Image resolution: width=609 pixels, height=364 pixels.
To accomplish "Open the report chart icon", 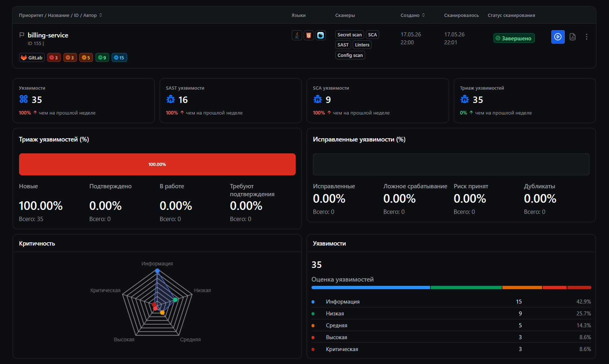I will (573, 37).
